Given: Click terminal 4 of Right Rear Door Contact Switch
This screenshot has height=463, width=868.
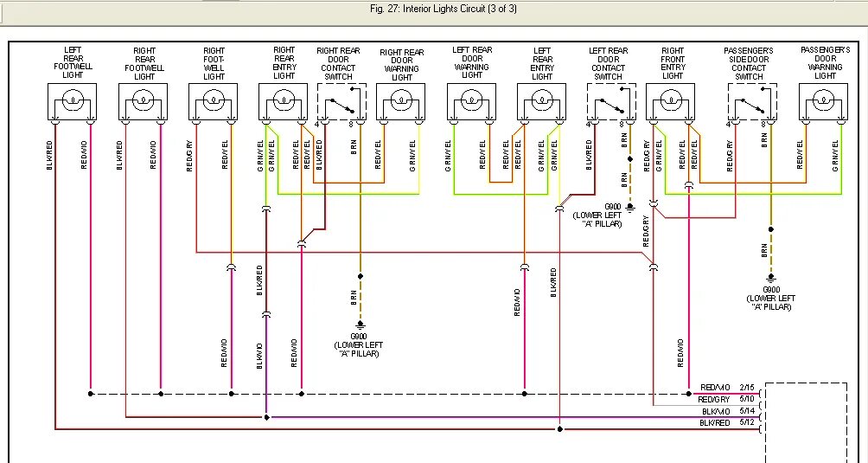Looking at the screenshot, I should click(316, 125).
